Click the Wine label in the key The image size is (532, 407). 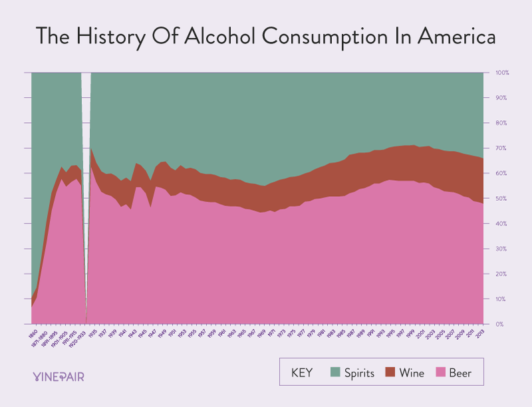point(412,372)
